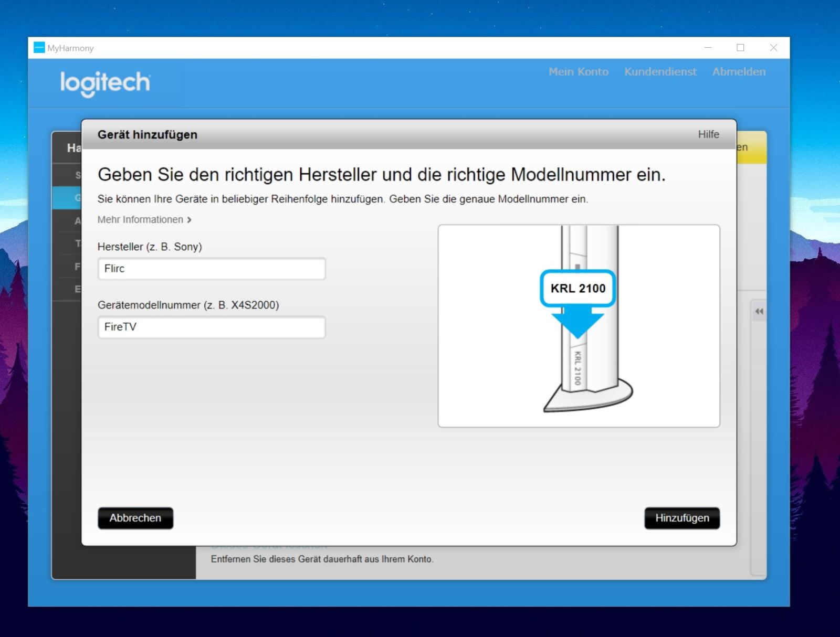This screenshot has height=637, width=840.
Task: Click the Logitech logo
Action: (x=105, y=83)
